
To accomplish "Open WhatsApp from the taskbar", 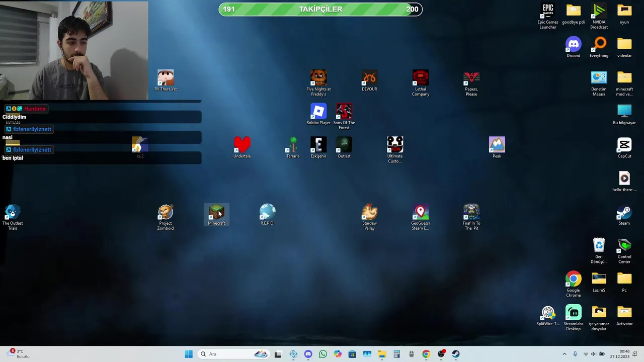I will click(323, 354).
